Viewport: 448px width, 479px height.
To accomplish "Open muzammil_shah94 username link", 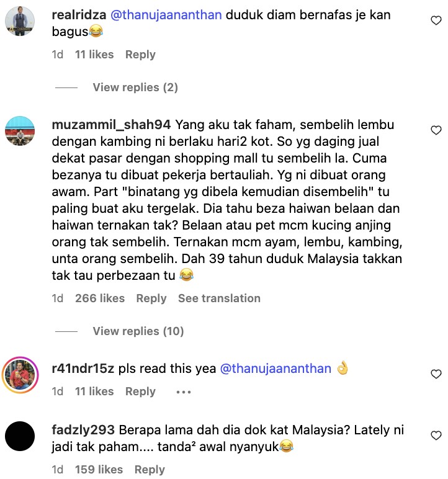I will (x=111, y=125).
